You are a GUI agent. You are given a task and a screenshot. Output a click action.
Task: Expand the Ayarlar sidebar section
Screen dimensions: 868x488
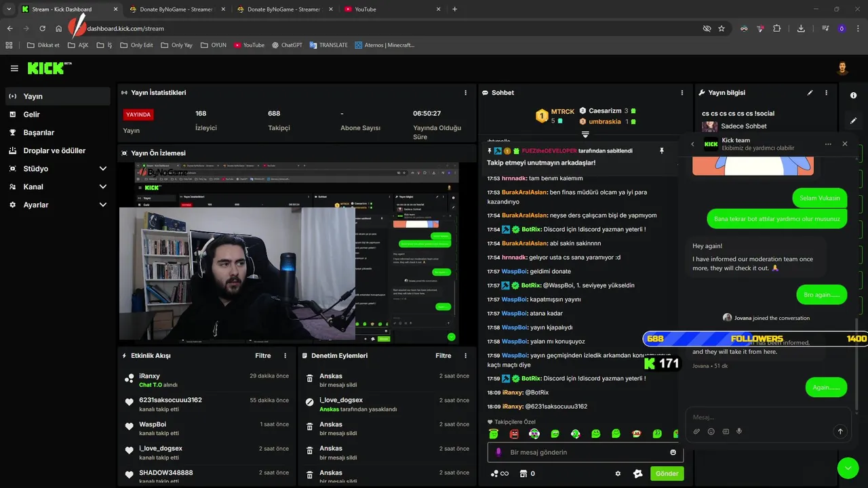tap(103, 205)
